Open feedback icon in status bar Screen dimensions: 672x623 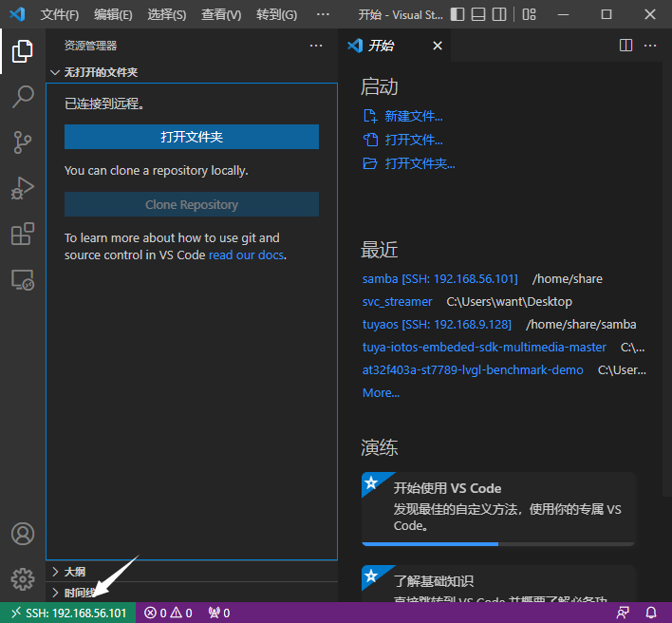coord(623,613)
